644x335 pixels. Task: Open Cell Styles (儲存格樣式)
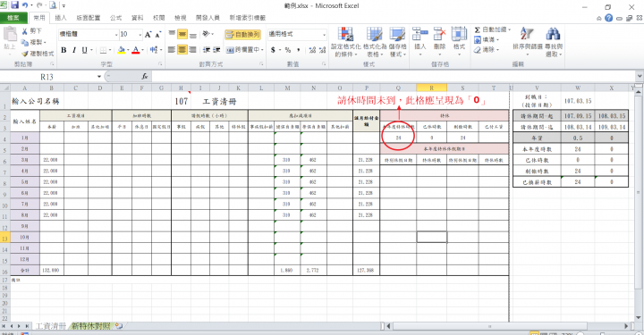click(397, 42)
